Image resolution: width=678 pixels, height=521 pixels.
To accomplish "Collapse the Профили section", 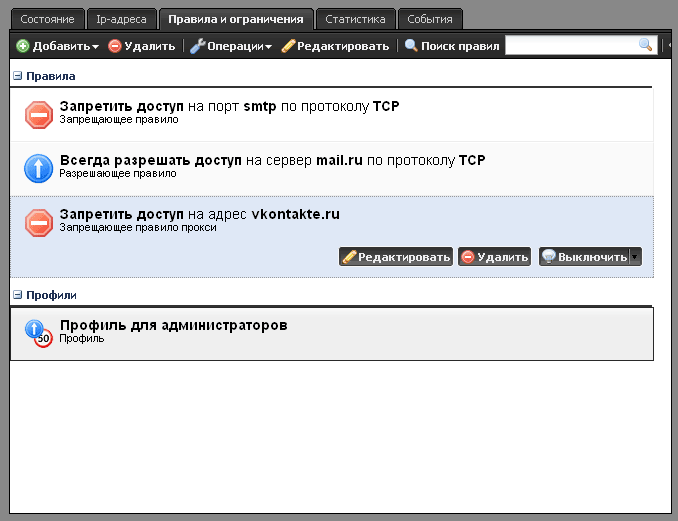I will (17, 295).
